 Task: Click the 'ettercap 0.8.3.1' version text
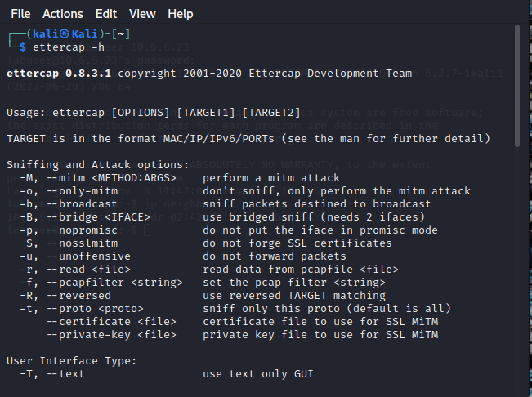pos(59,74)
